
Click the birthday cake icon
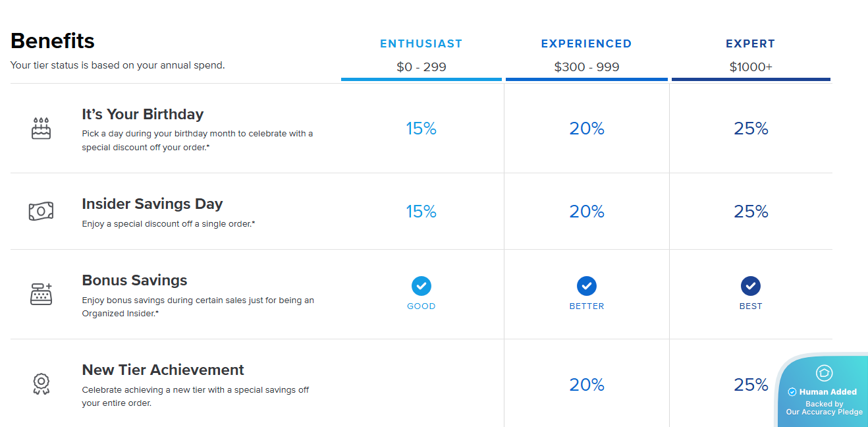[x=41, y=128]
